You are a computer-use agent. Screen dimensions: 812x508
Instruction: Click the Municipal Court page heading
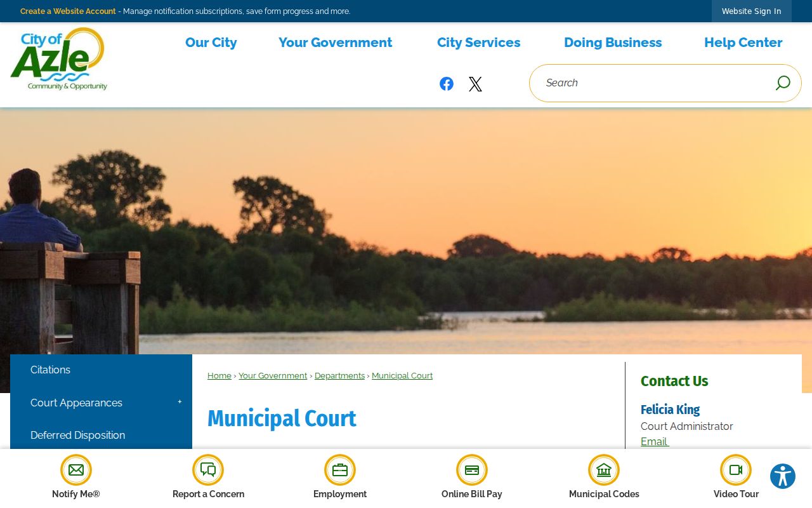click(x=282, y=419)
